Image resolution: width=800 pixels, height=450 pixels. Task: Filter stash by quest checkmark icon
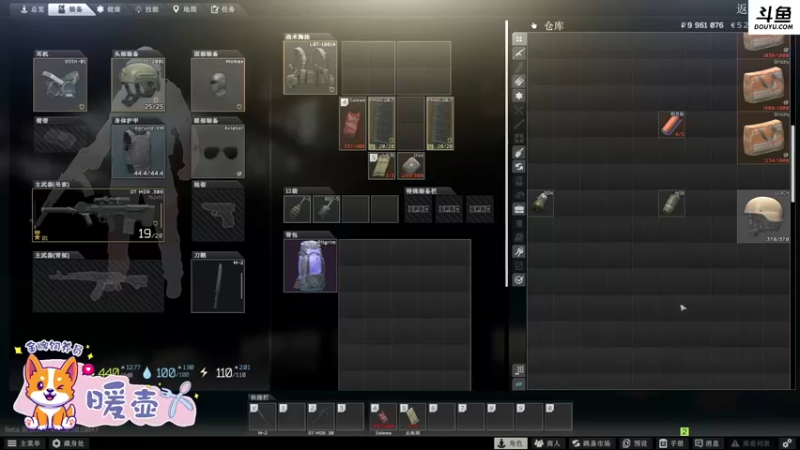(519, 280)
